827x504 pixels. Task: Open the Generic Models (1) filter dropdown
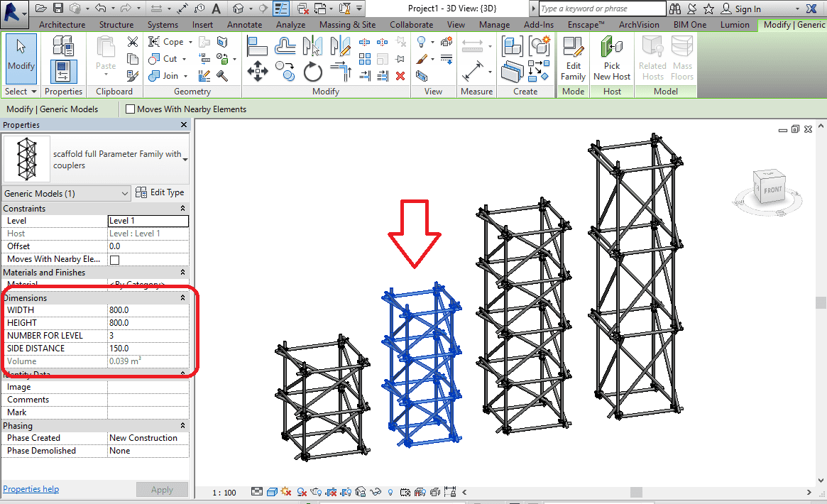(x=125, y=193)
